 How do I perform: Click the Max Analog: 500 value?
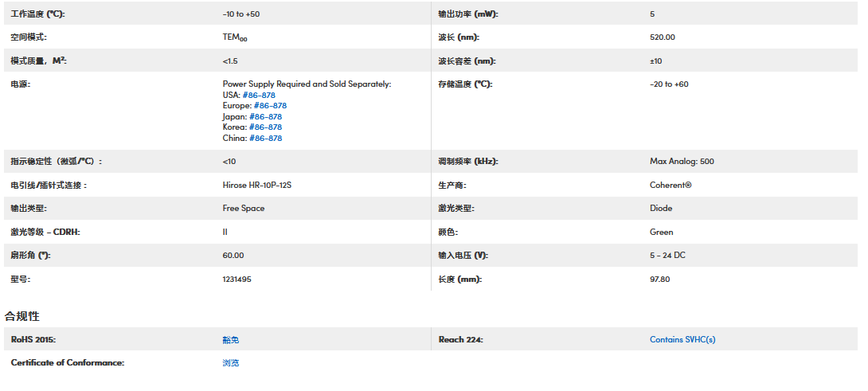(682, 161)
